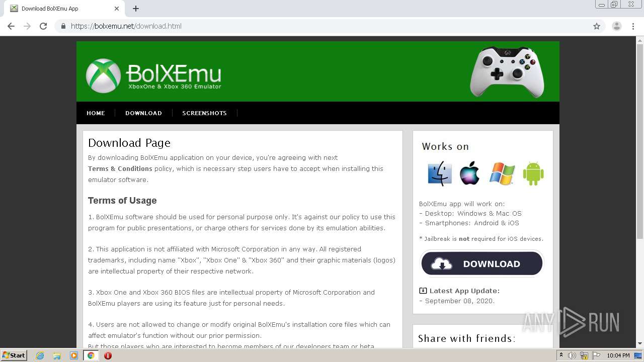Click the browser forward arrow
Image resolution: width=644 pixels, height=362 pixels.
pyautogui.click(x=27, y=26)
